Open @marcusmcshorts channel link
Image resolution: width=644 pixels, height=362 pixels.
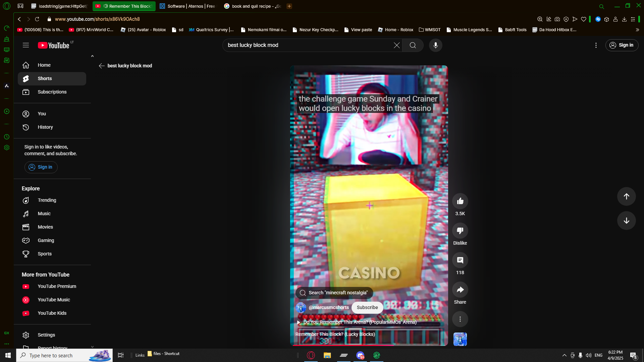pos(329,307)
